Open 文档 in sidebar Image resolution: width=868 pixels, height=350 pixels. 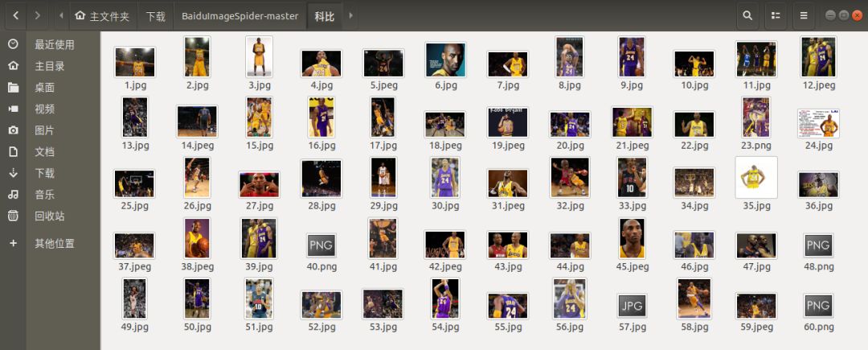coord(45,152)
